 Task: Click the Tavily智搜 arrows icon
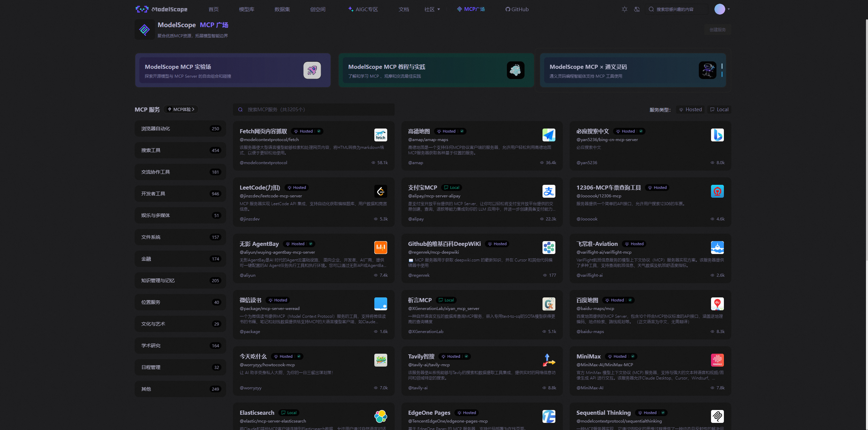(549, 360)
